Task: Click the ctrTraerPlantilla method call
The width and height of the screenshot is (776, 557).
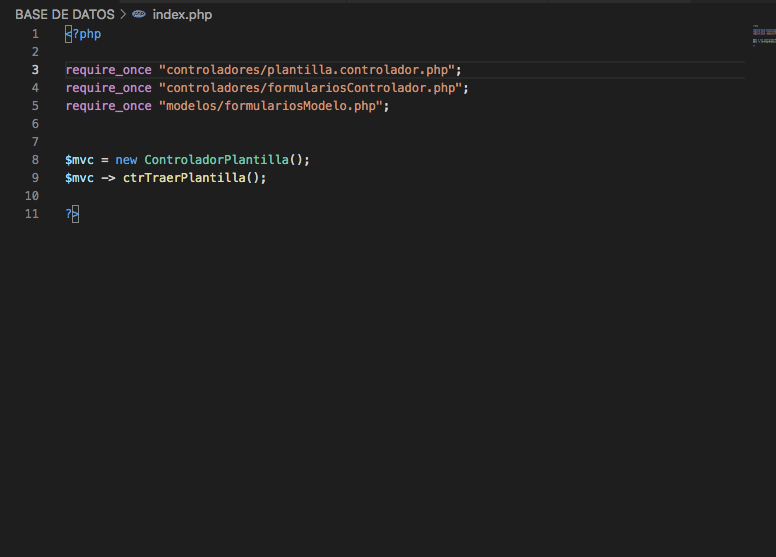Action: 184,178
